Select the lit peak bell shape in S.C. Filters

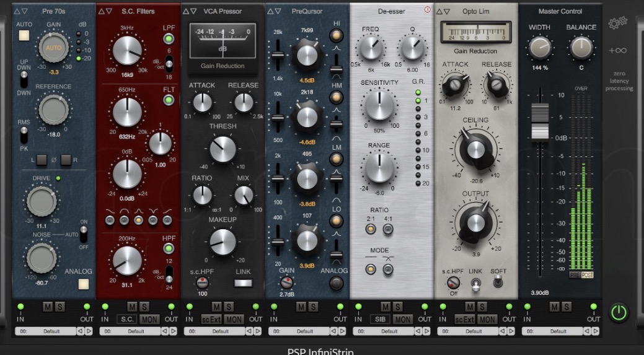click(138, 221)
